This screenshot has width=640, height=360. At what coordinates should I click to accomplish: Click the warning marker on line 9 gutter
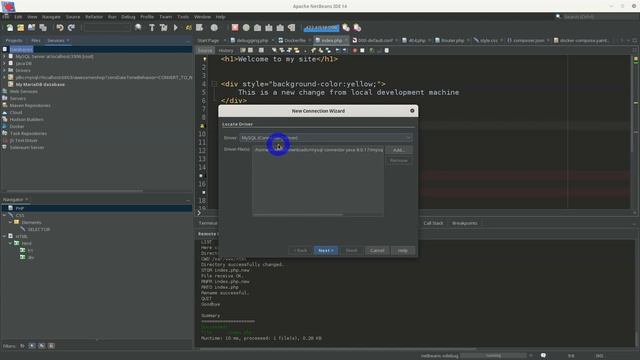pos(202,126)
